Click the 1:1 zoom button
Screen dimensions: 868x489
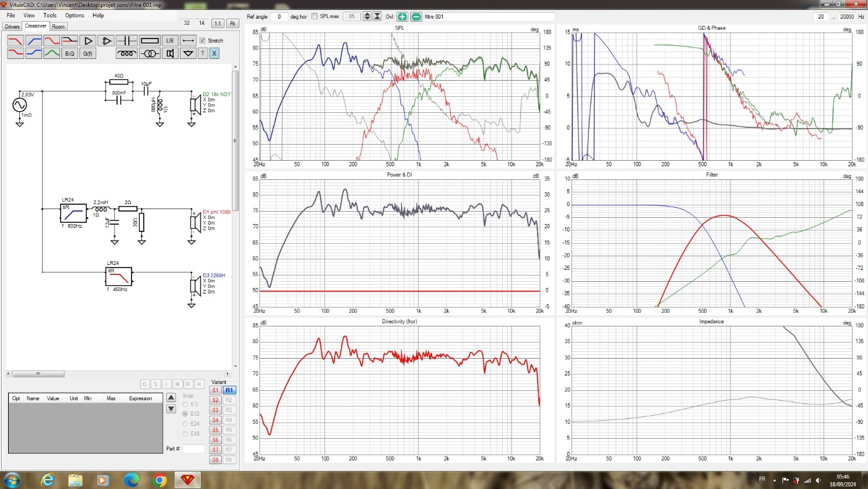pos(218,24)
